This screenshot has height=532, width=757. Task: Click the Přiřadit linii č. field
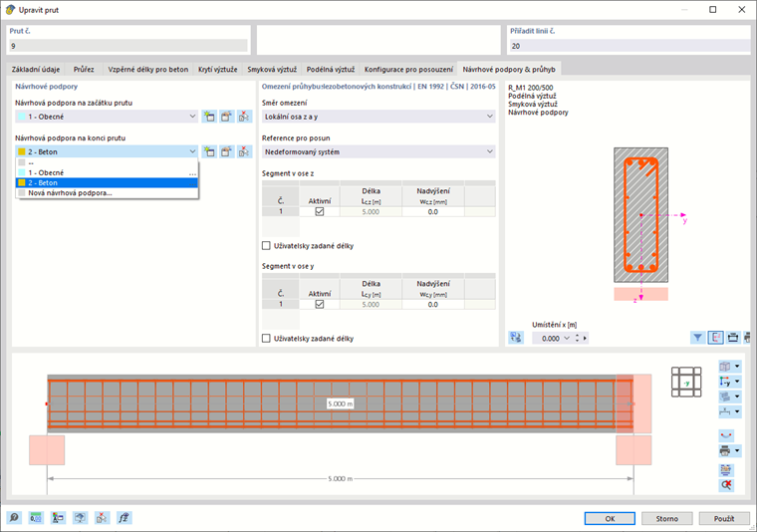pyautogui.click(x=630, y=46)
